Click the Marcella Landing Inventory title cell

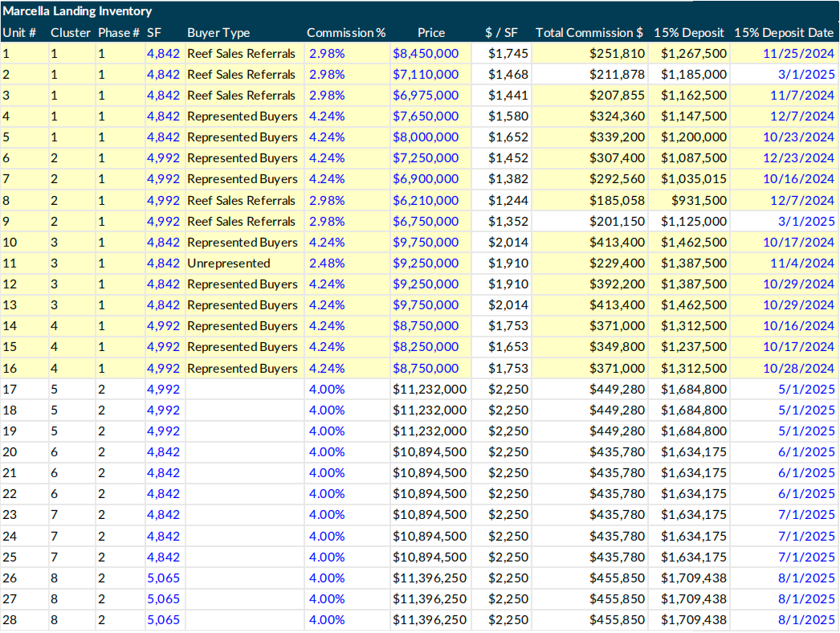(x=77, y=11)
